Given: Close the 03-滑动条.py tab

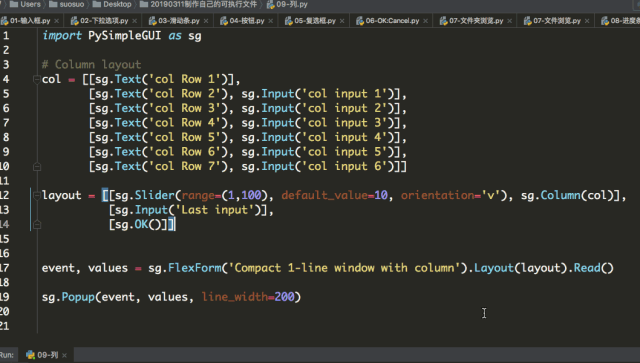Looking at the screenshot, I should pyautogui.click(x=206, y=21).
